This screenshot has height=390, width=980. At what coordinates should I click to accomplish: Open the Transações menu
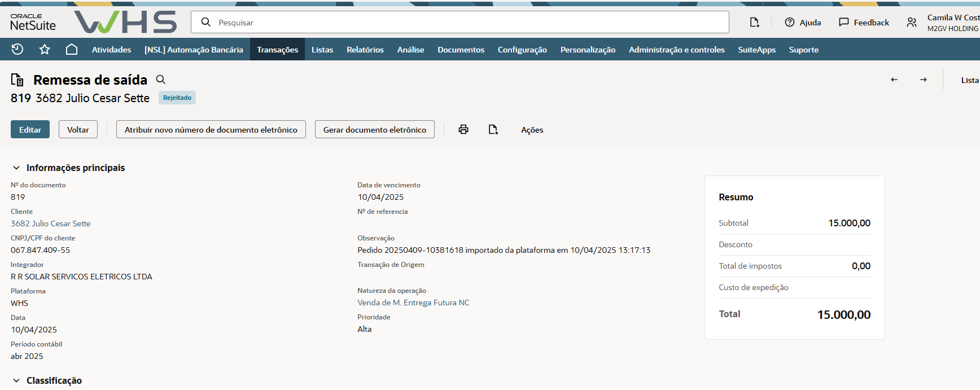pyautogui.click(x=277, y=50)
